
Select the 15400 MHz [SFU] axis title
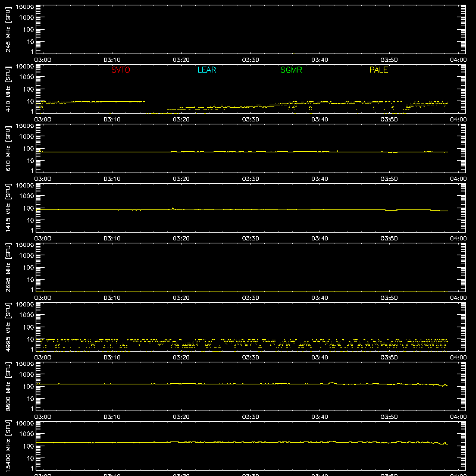[8, 446]
